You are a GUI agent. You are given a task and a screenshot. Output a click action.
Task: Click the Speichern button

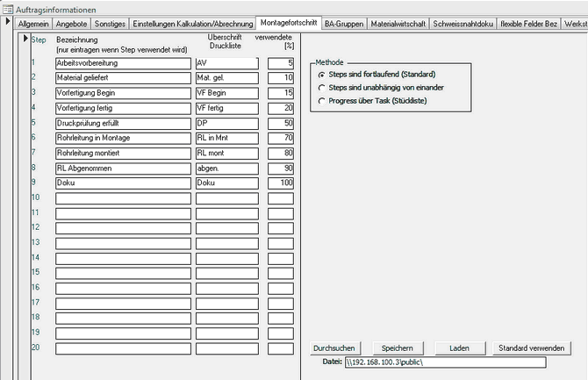[x=398, y=348]
